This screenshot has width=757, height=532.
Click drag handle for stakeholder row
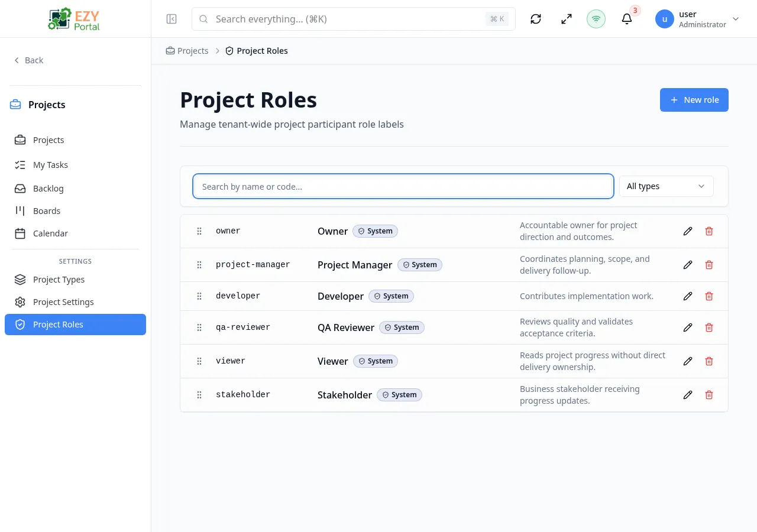(199, 395)
